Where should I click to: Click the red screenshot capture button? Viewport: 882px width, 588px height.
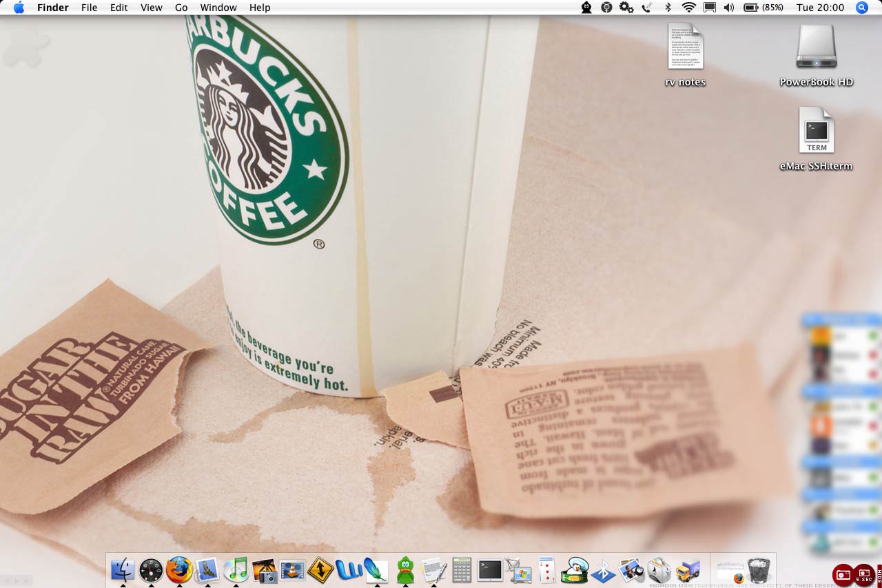coord(843,574)
